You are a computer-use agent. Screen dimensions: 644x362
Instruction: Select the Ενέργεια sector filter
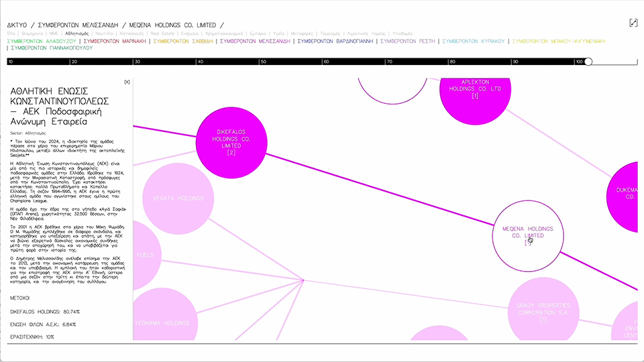click(193, 33)
